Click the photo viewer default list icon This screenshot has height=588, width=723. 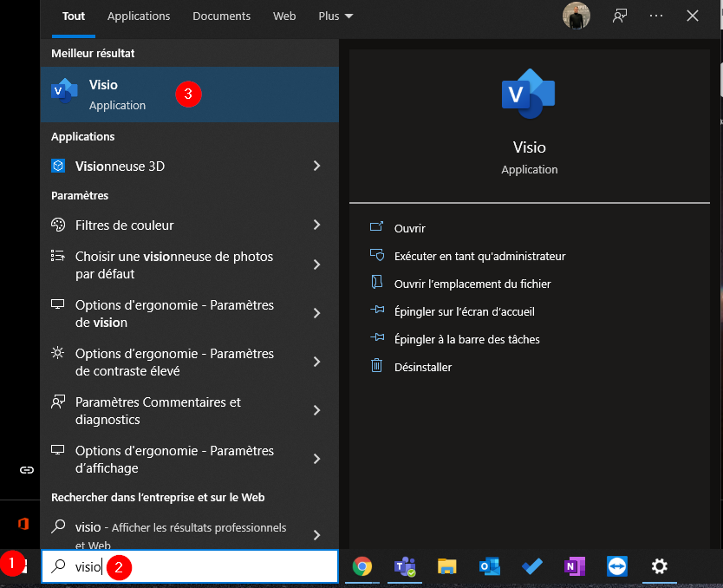(58, 256)
